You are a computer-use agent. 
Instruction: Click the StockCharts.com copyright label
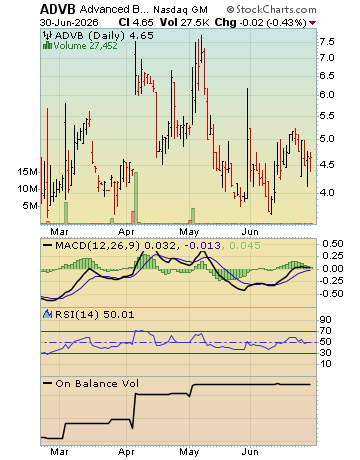(x=272, y=9)
